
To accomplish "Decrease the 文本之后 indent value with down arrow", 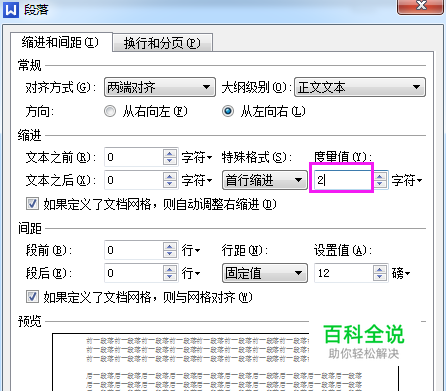I will pyautogui.click(x=170, y=184).
